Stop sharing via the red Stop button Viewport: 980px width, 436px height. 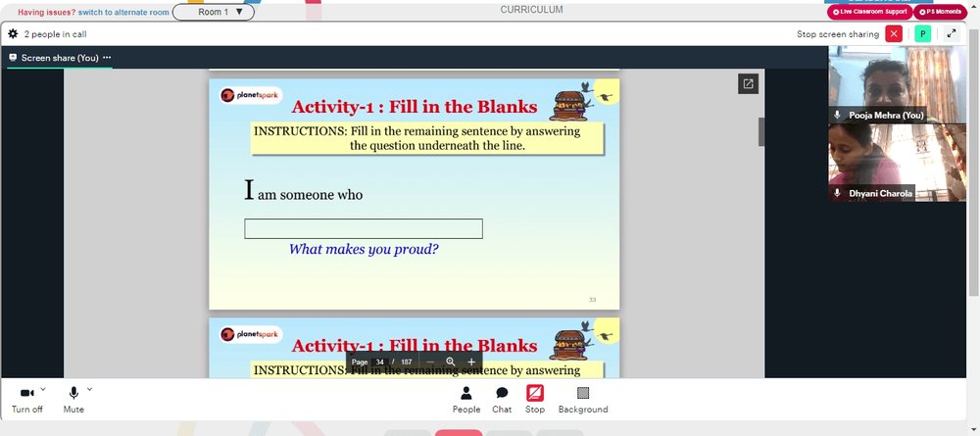point(535,400)
